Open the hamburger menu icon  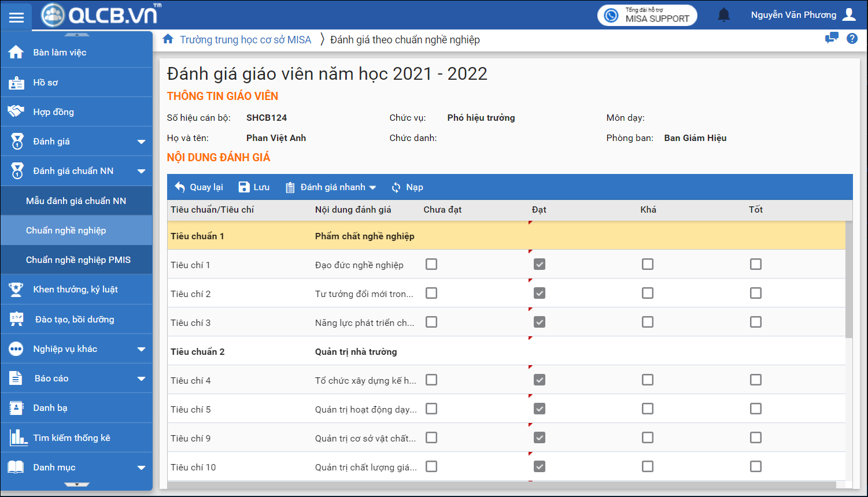tap(16, 17)
